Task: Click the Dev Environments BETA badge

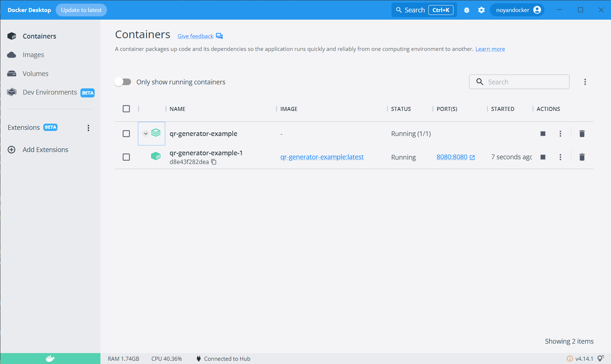Action: coord(88,93)
